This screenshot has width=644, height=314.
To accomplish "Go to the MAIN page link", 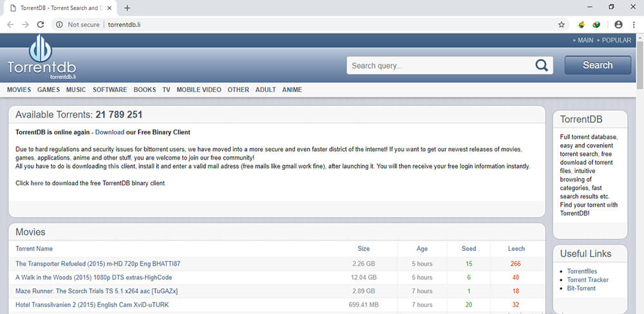I will (x=585, y=41).
